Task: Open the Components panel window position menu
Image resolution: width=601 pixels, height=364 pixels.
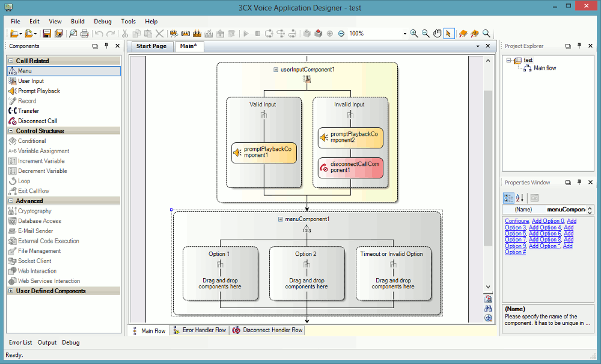Action: (x=95, y=46)
